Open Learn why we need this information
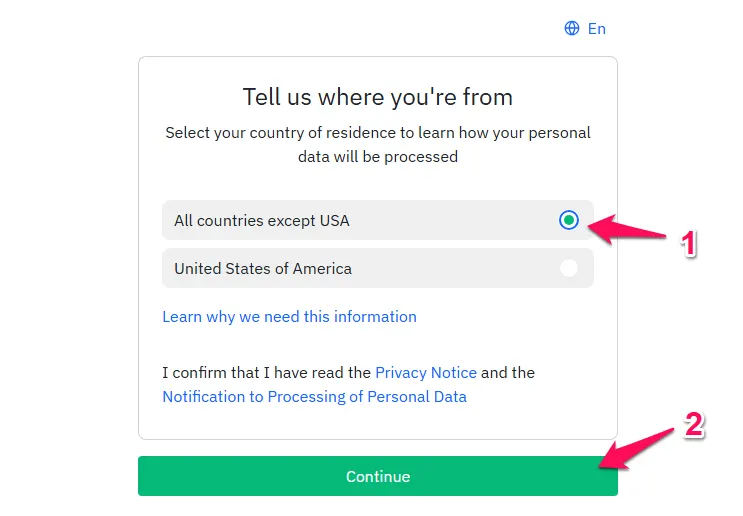Screen dimensions: 743x516 (x=290, y=317)
